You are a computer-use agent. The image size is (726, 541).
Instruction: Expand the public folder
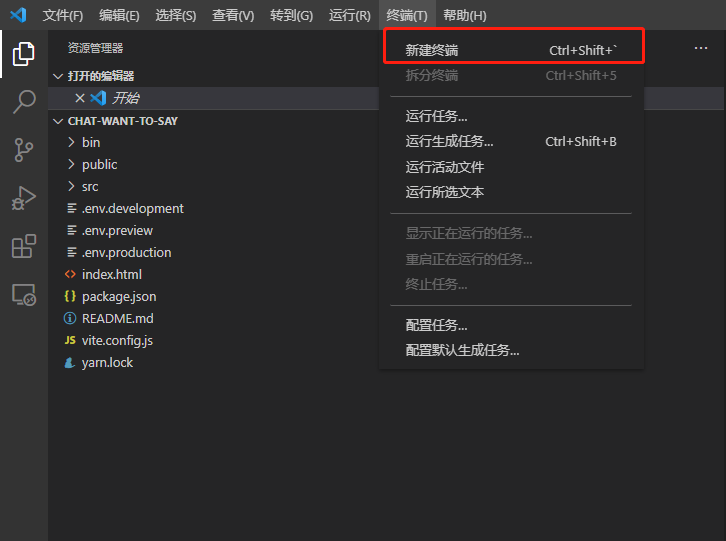click(71, 164)
